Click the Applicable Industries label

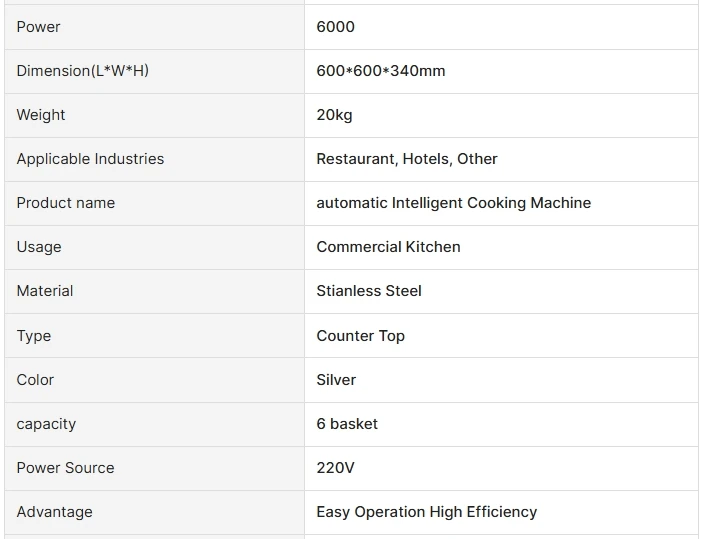coord(90,159)
